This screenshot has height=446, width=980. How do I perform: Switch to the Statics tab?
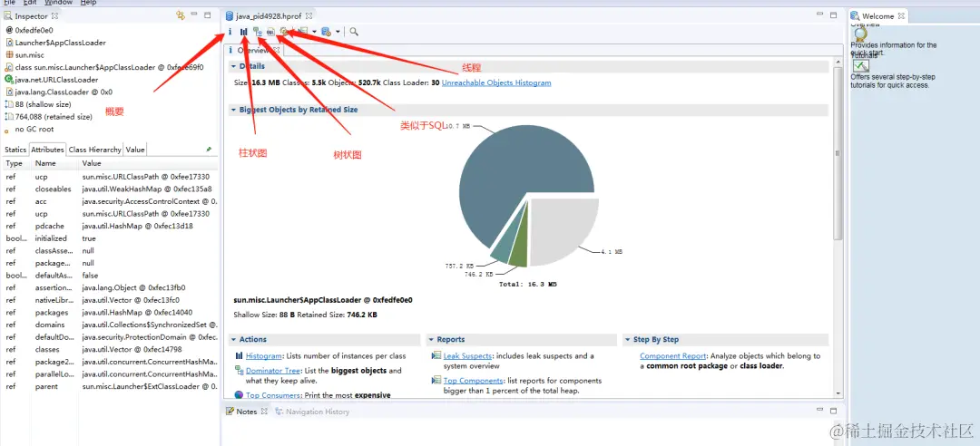(x=15, y=150)
